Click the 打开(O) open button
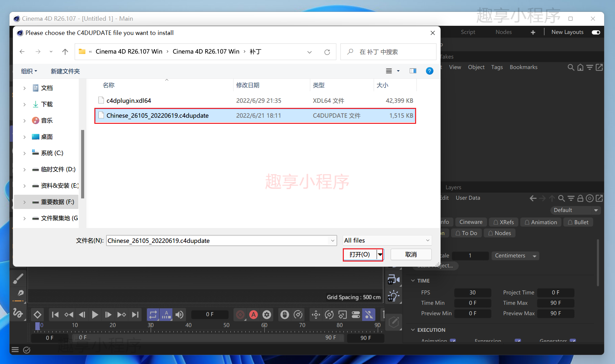 [360, 254]
